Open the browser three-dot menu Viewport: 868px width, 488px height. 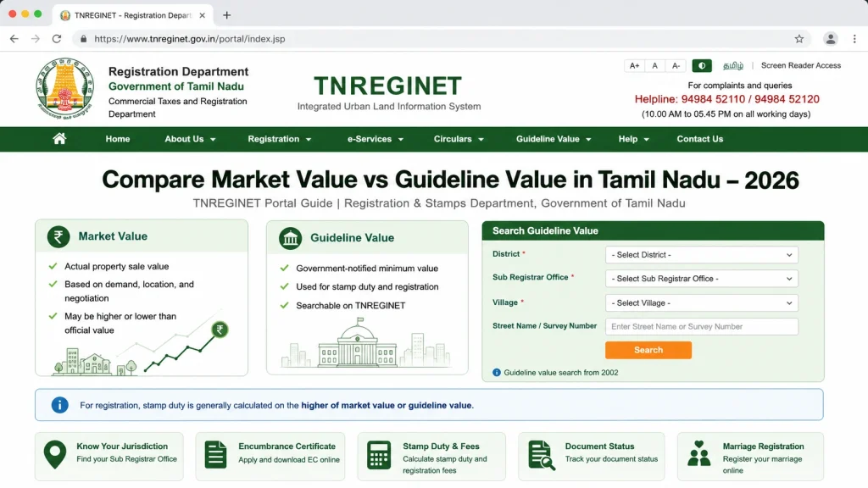pyautogui.click(x=854, y=39)
